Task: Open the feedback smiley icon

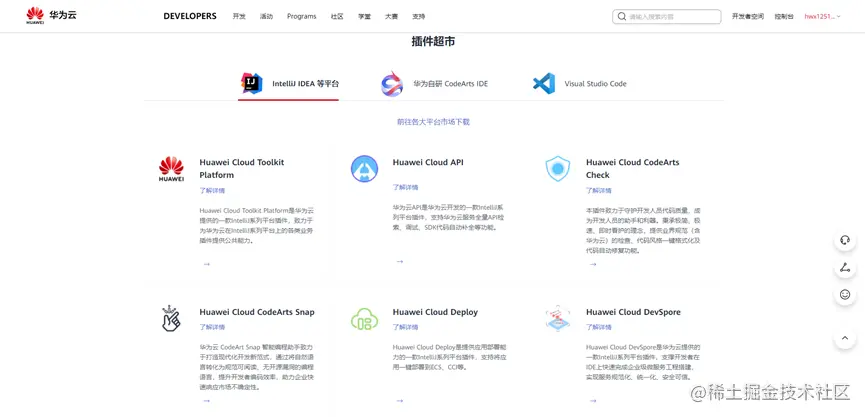Action: pyautogui.click(x=845, y=295)
